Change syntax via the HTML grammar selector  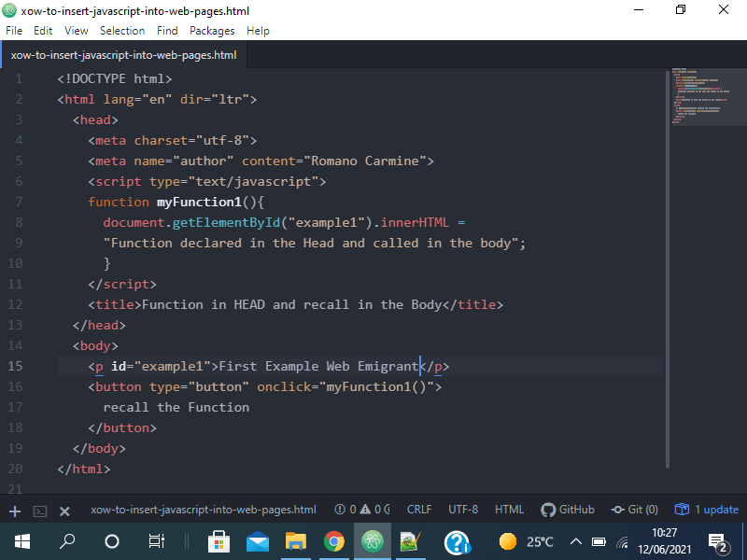click(x=509, y=510)
